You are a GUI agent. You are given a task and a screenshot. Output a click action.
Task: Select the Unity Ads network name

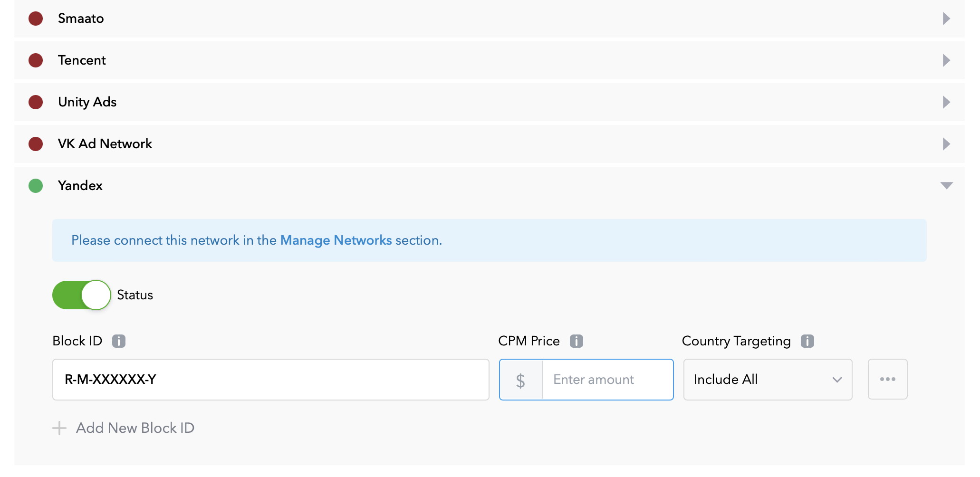[x=87, y=102]
